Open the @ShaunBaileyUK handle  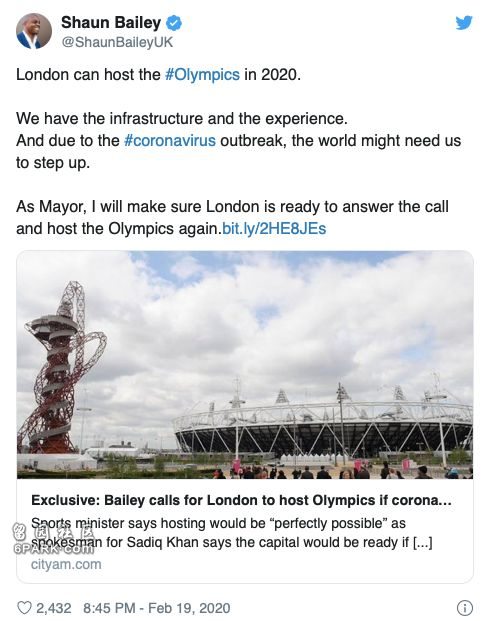click(117, 42)
